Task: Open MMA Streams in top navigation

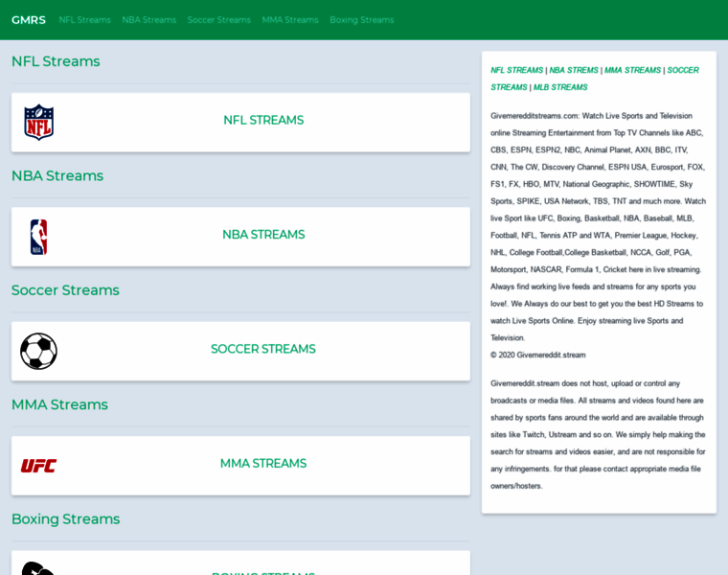Action: (290, 20)
